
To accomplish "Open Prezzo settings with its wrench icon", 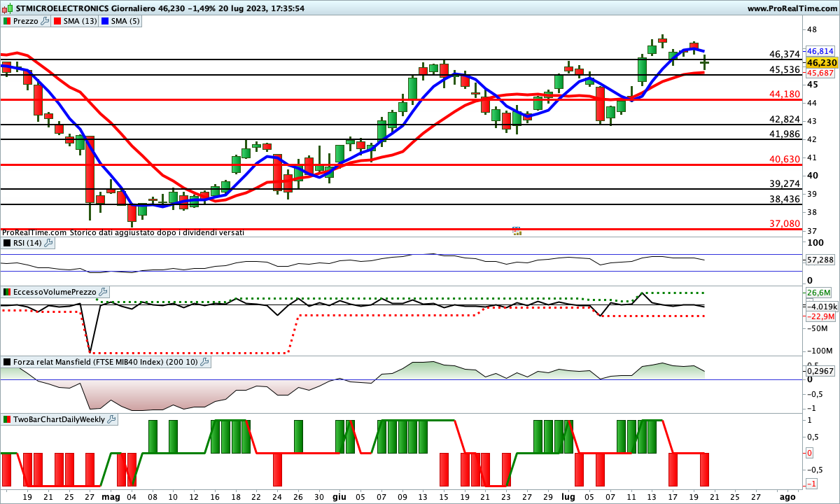I will point(45,21).
